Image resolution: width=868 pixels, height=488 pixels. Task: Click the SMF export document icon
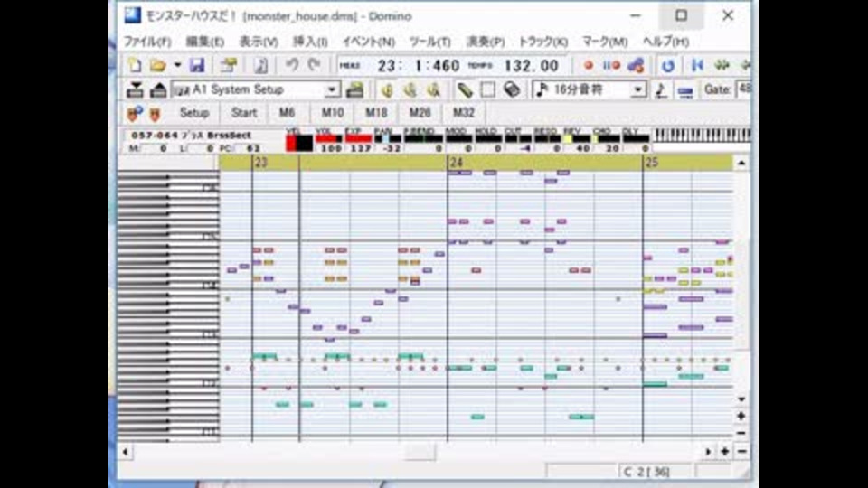(260, 65)
